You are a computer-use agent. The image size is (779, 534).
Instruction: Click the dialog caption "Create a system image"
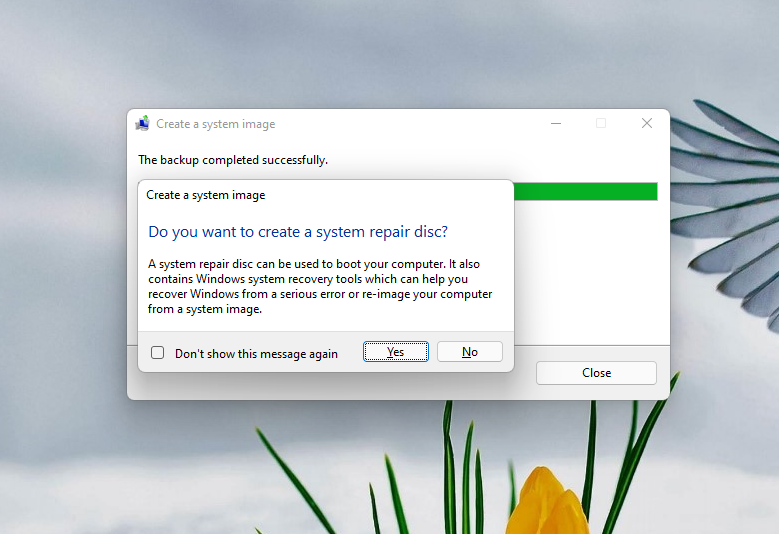tap(206, 195)
